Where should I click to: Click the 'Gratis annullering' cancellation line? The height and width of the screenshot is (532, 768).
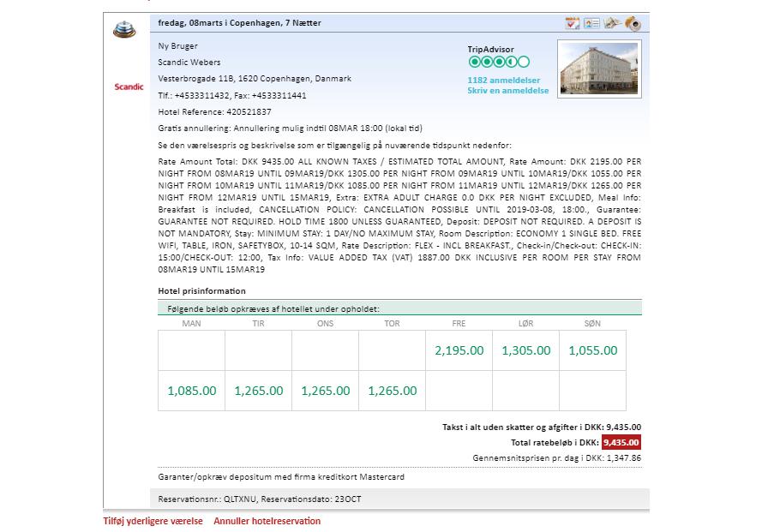pos(290,129)
